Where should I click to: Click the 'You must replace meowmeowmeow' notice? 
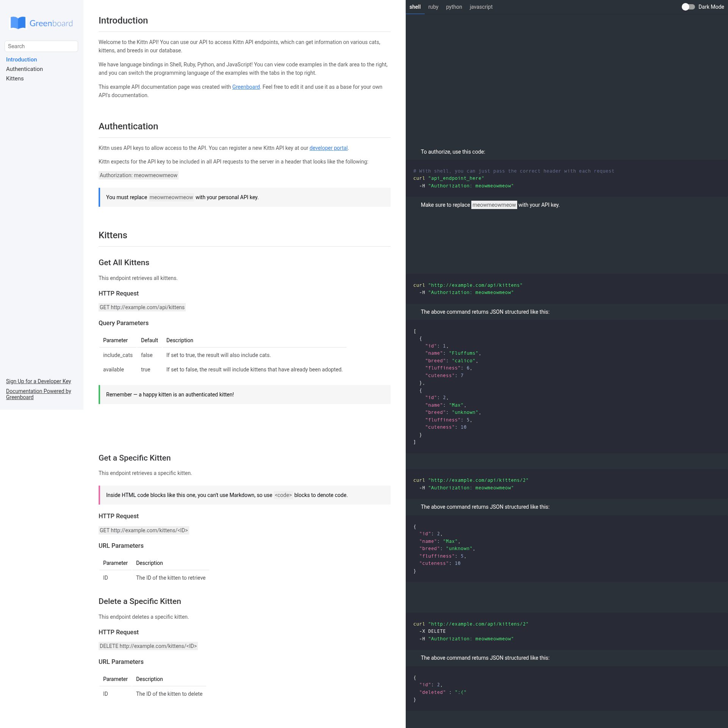tap(245, 197)
